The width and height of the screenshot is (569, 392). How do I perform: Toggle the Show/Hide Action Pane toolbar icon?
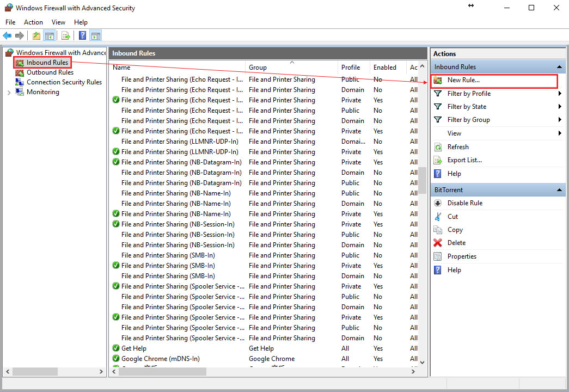tap(96, 35)
